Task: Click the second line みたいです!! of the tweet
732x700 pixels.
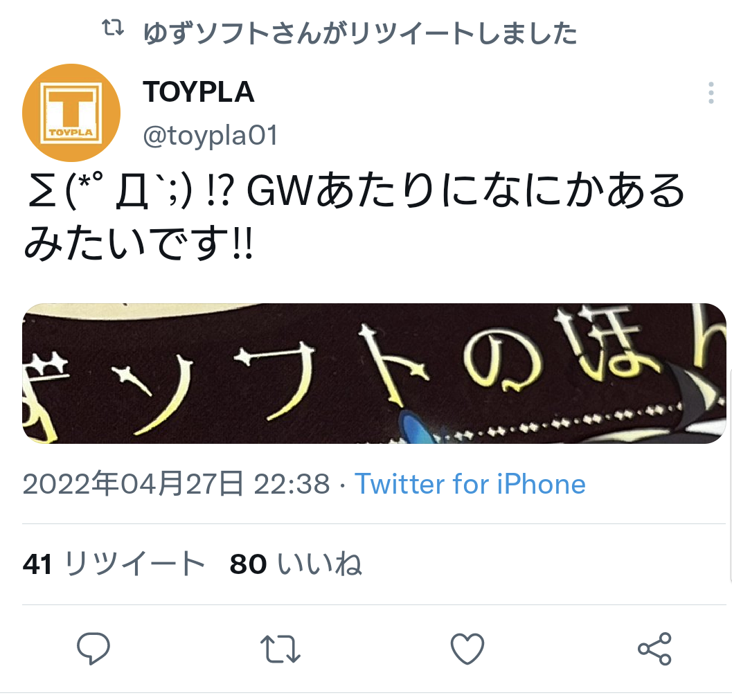Action: pos(139,242)
